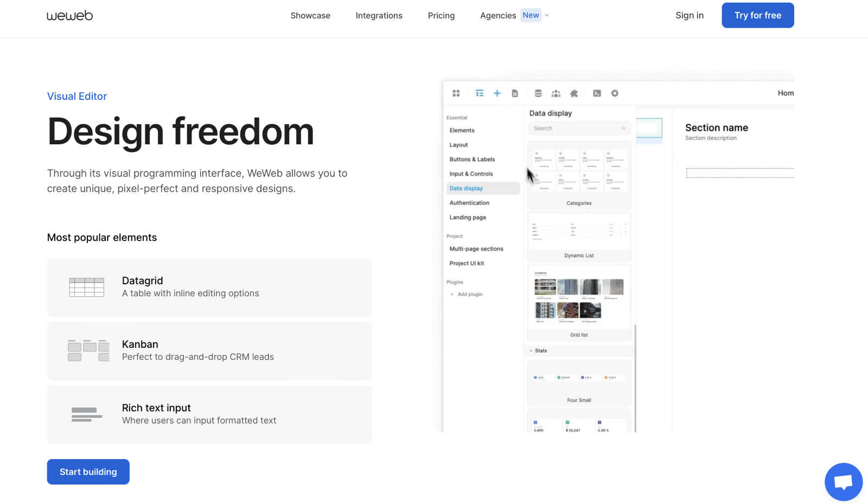Expand the Agencies dropdown chevron
868x503 pixels.
tap(547, 15)
